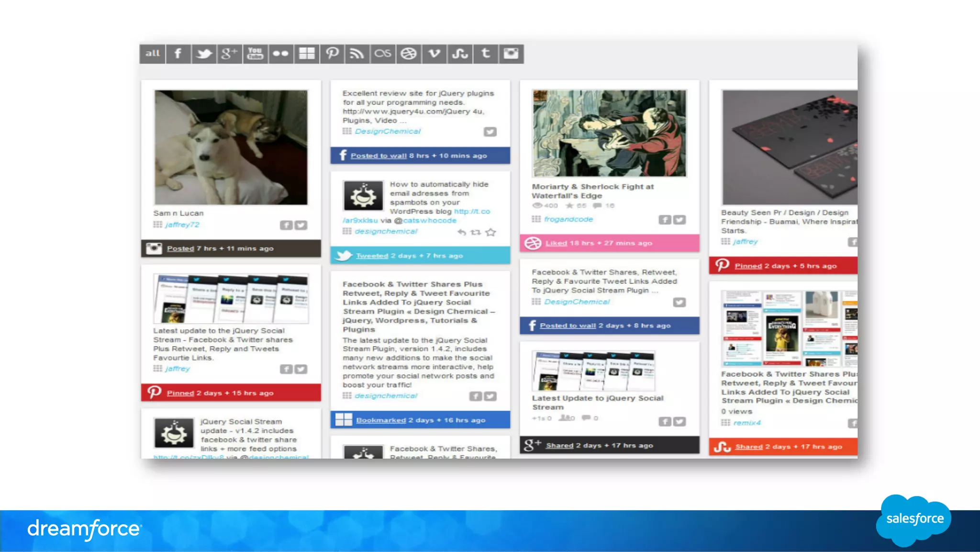
Task: Open Moriarty & Sherlock Fight image
Action: [609, 133]
